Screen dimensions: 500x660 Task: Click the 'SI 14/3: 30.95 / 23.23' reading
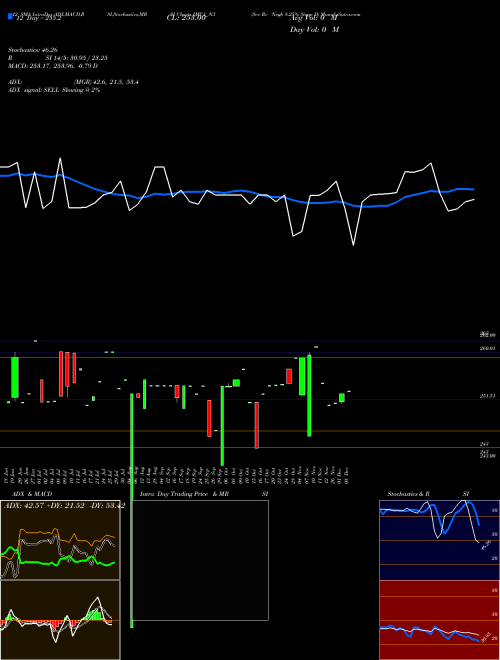tap(77, 58)
